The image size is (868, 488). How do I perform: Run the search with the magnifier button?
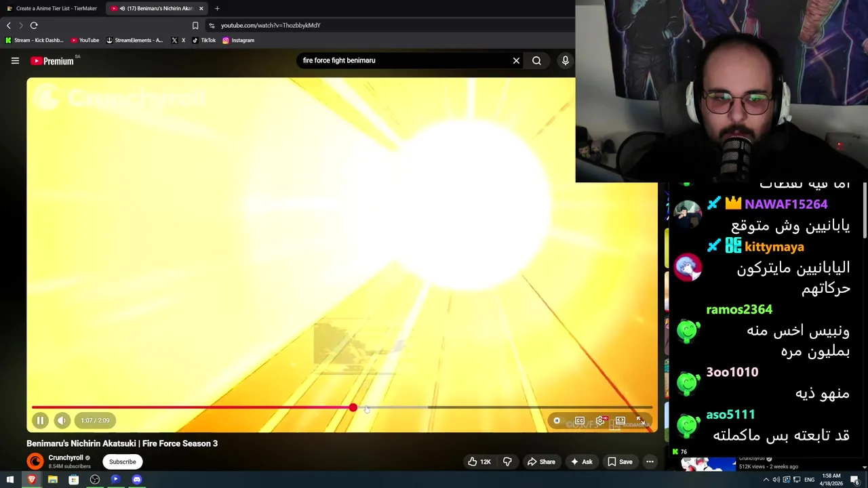[x=536, y=60]
